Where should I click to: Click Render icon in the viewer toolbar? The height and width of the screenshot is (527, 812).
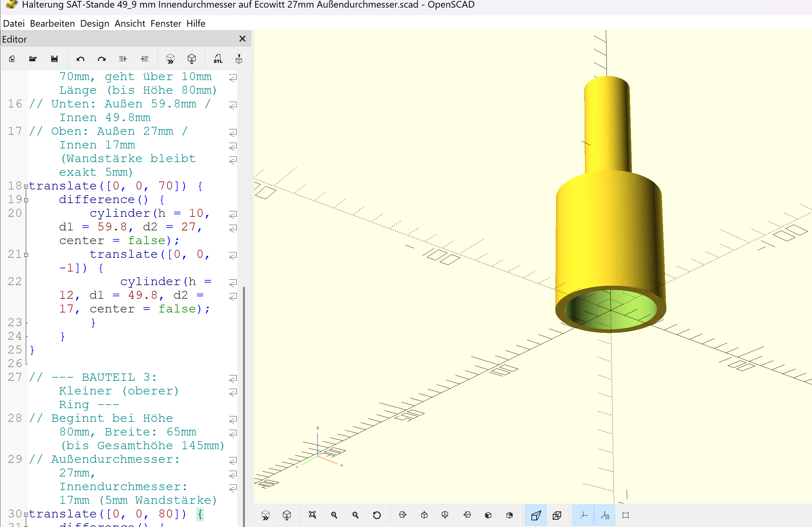(287, 515)
